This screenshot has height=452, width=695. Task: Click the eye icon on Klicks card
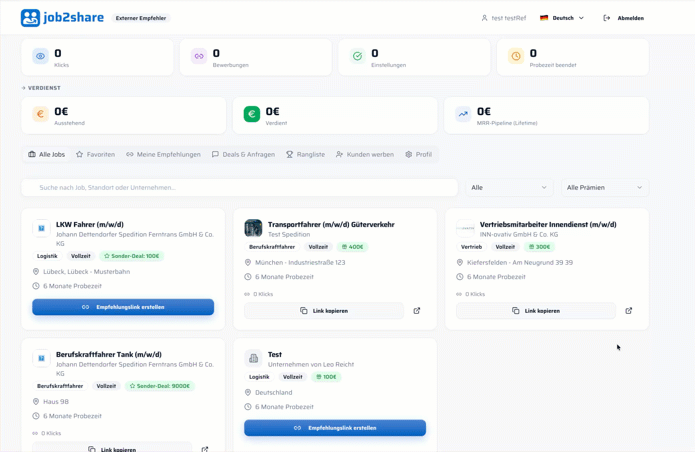[40, 56]
